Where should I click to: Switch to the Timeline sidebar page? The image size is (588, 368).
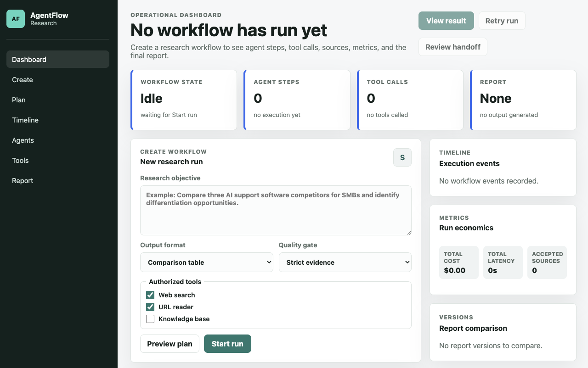pyautogui.click(x=58, y=120)
